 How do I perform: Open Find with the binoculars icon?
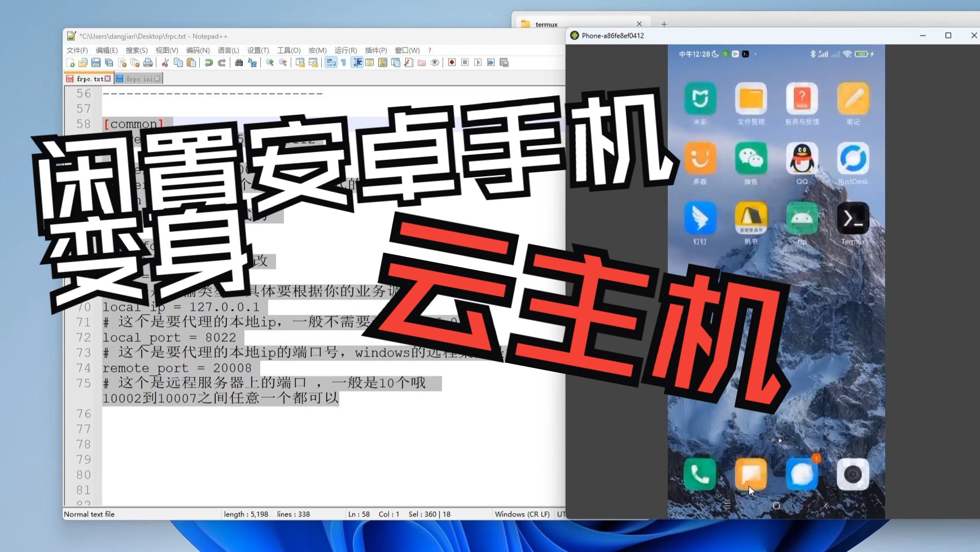coord(239,63)
